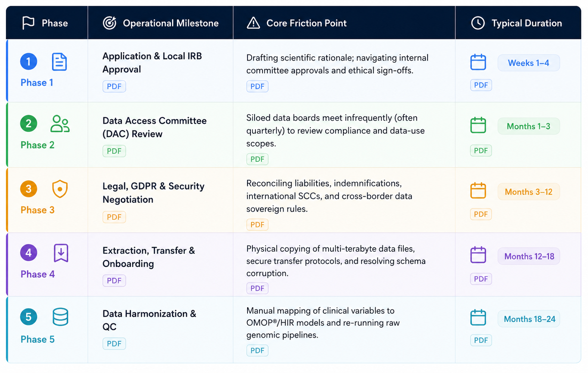
Task: Select the Weeks 1–4 duration badge
Action: pyautogui.click(x=529, y=63)
